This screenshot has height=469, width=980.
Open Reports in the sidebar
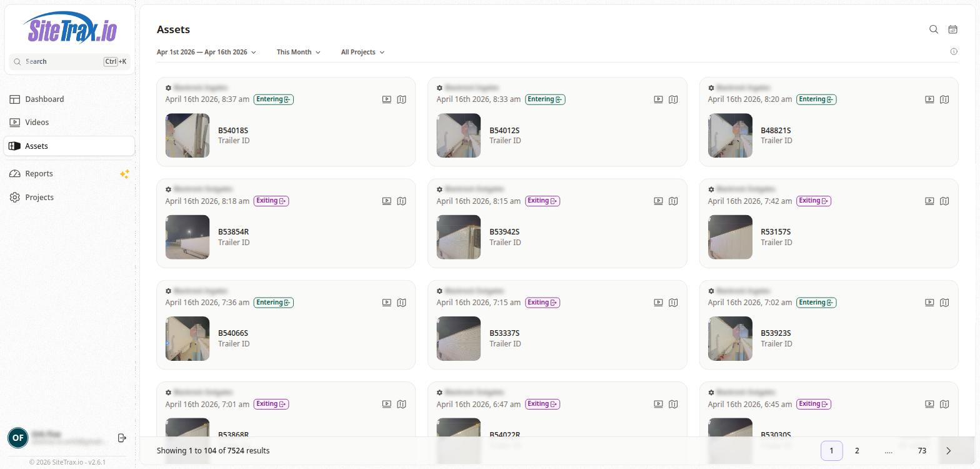(69, 174)
